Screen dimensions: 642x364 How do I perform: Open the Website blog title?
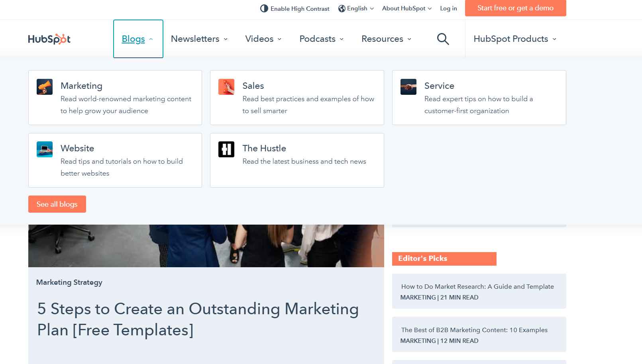[77, 148]
